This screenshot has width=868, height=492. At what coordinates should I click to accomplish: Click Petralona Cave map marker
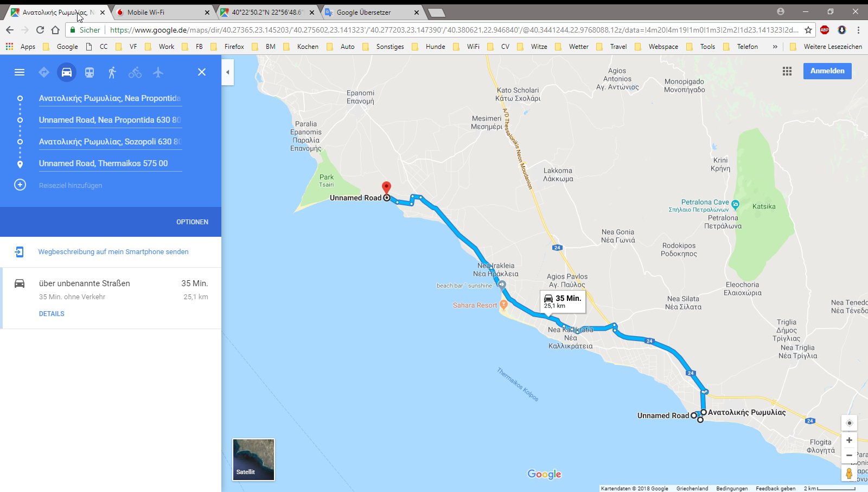(735, 205)
